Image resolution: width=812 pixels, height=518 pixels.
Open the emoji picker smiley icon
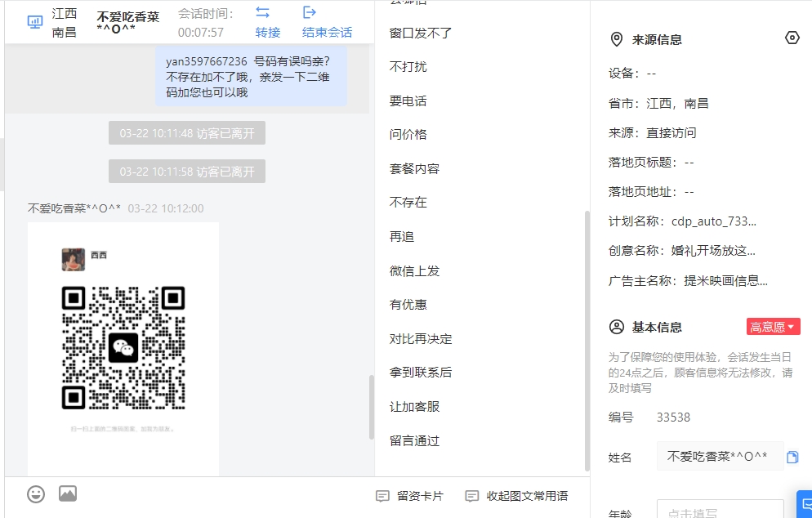[x=36, y=494]
